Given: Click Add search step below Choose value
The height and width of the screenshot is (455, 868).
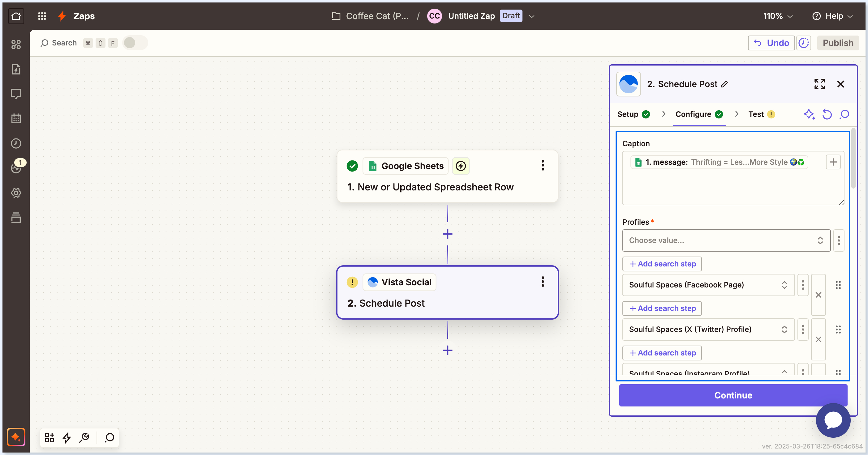Looking at the screenshot, I should [x=662, y=264].
